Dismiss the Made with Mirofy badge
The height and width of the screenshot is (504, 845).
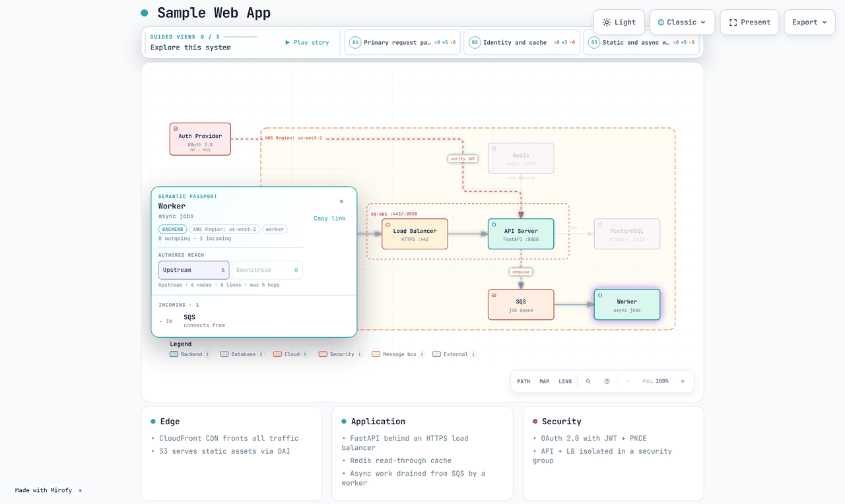coord(81,490)
